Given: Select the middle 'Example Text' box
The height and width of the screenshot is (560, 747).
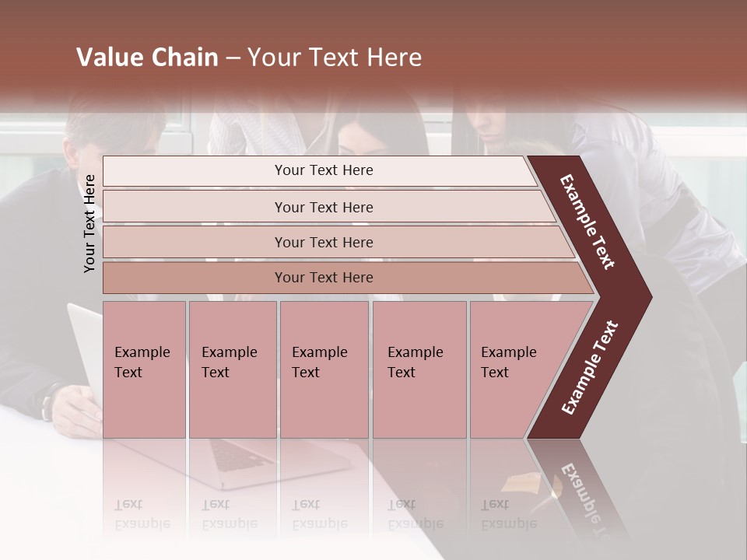Looking at the screenshot, I should pyautogui.click(x=324, y=369).
